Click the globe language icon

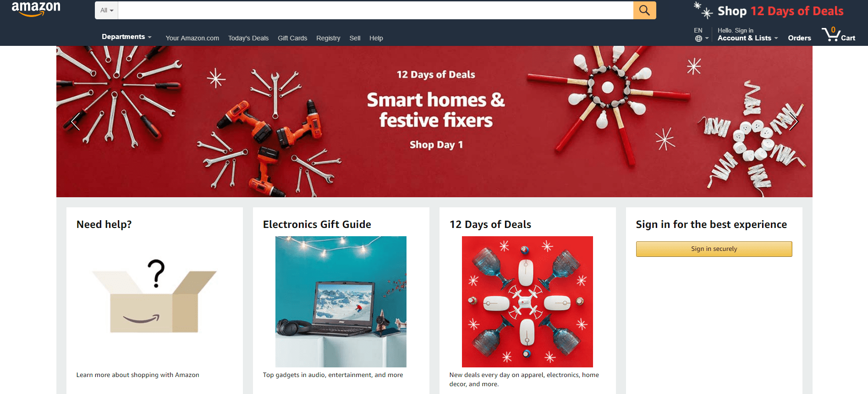tap(698, 39)
